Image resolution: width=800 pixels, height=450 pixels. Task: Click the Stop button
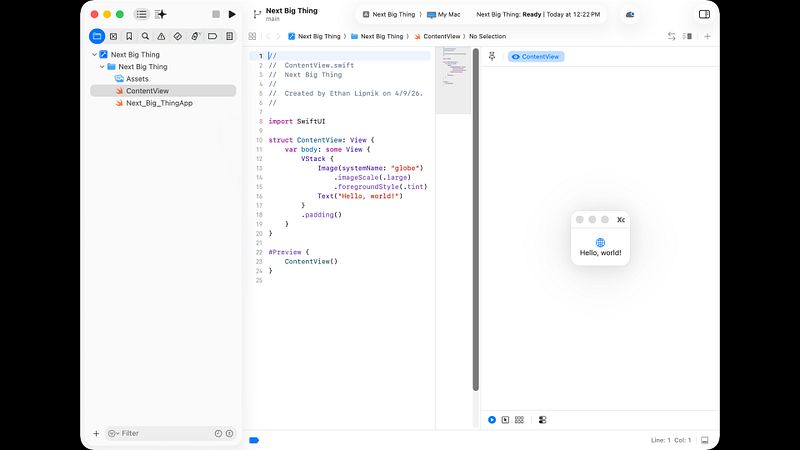click(x=216, y=14)
